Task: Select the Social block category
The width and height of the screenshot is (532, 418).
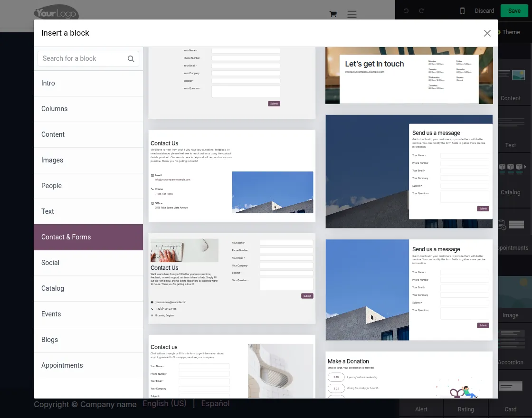Action: (49, 263)
